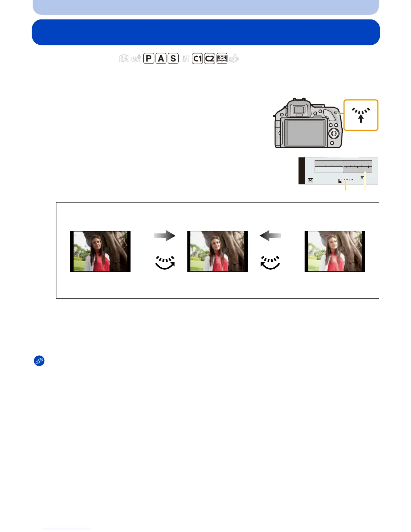Click the exposure compensation scale bar

coord(343,167)
